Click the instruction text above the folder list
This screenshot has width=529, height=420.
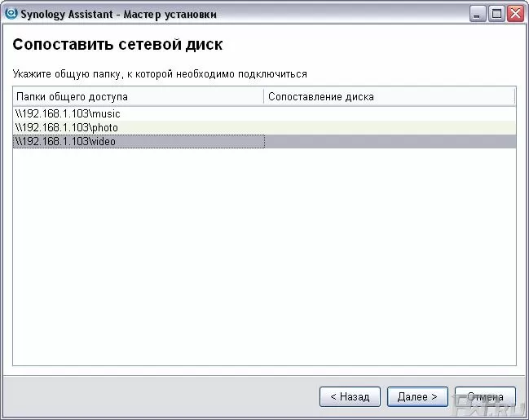pyautogui.click(x=160, y=74)
